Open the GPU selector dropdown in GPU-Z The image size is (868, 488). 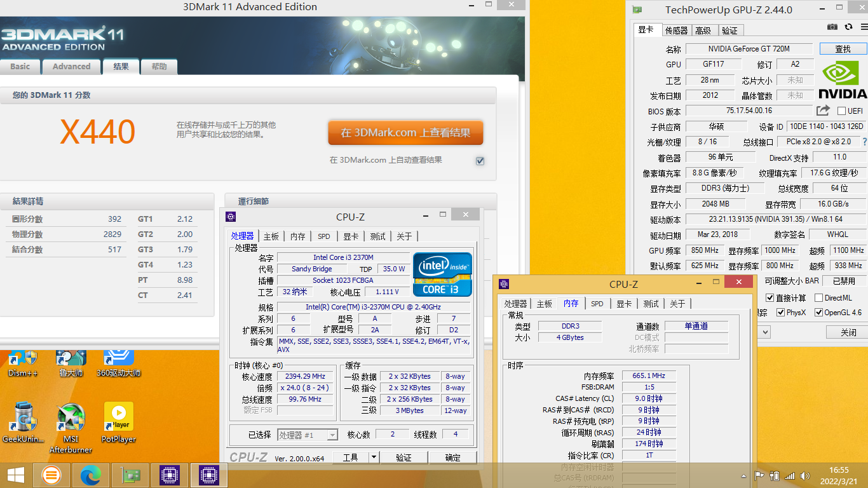point(765,332)
